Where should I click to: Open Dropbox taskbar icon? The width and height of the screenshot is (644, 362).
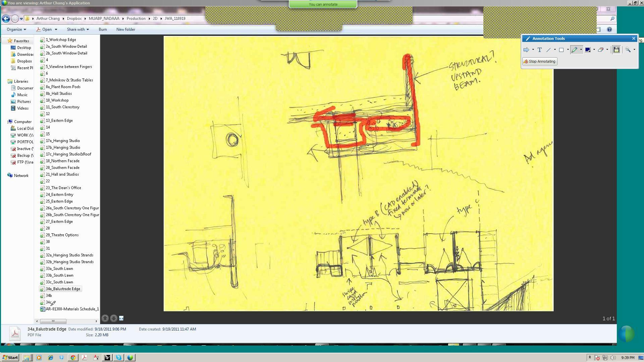61,358
